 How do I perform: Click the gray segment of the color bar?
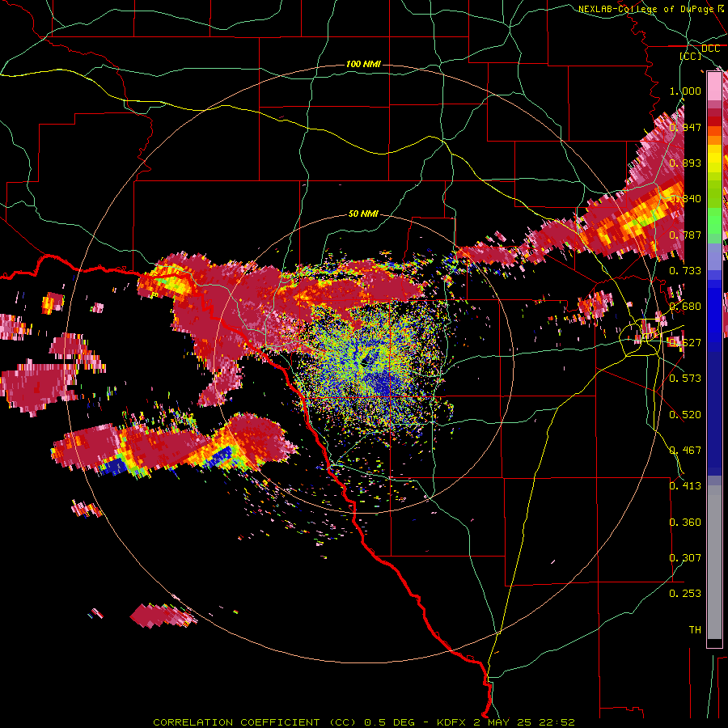point(714,562)
